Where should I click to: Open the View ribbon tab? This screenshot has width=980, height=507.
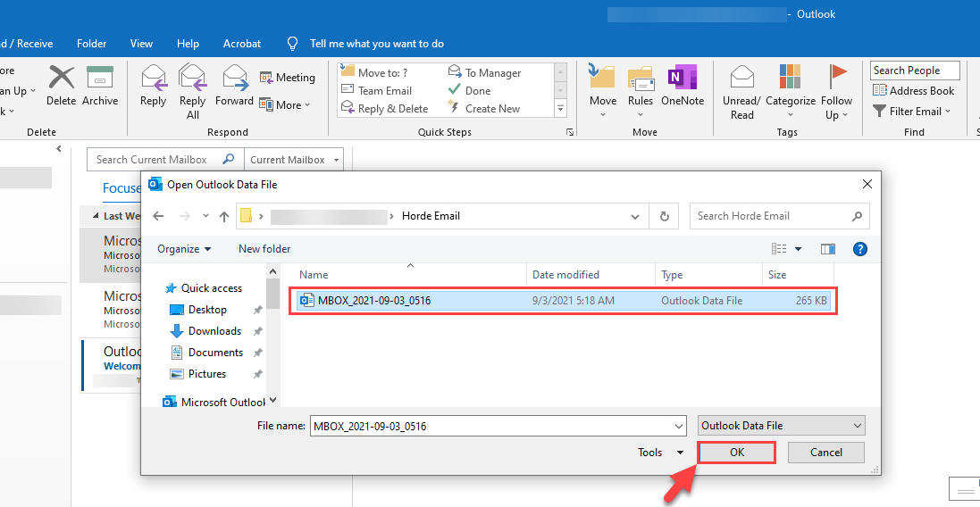(x=141, y=44)
